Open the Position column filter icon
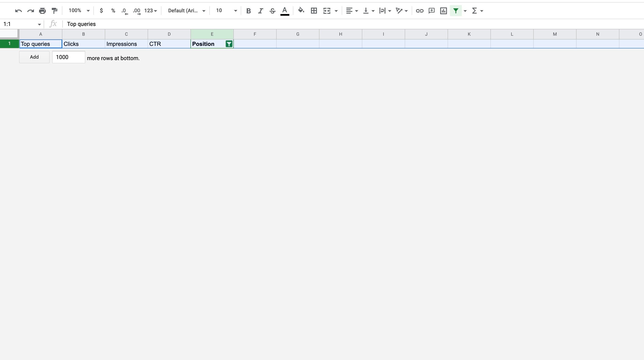 229,44
